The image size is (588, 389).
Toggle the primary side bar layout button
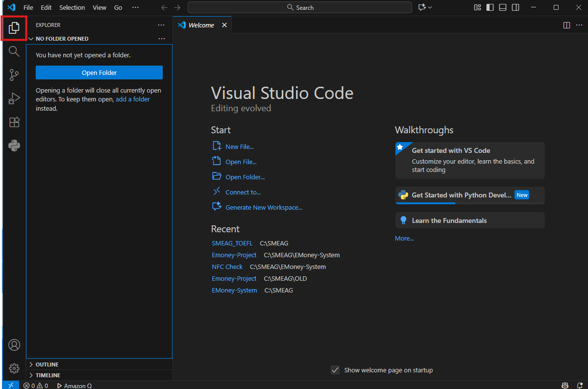490,7
